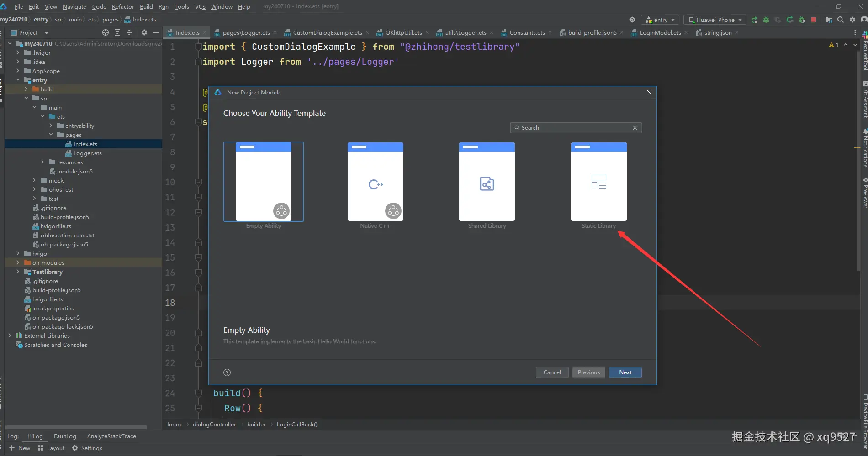Screen dimensions: 868x456
Task: Click the green Debug bug icon
Action: click(x=766, y=20)
